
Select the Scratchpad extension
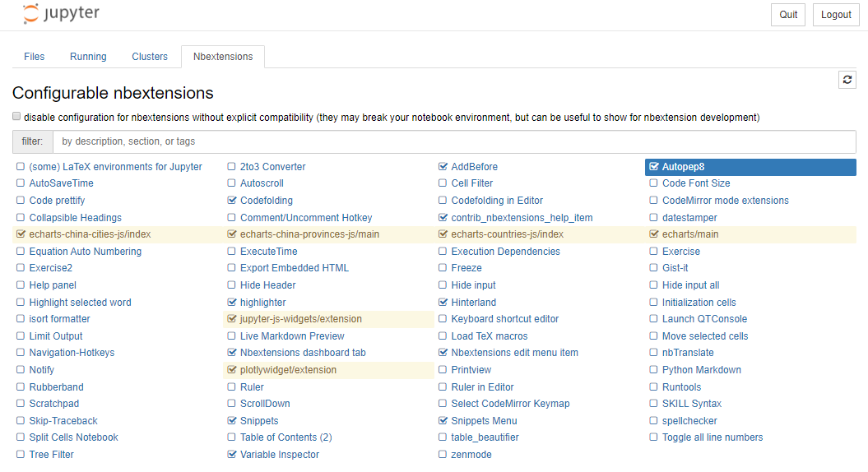click(54, 404)
